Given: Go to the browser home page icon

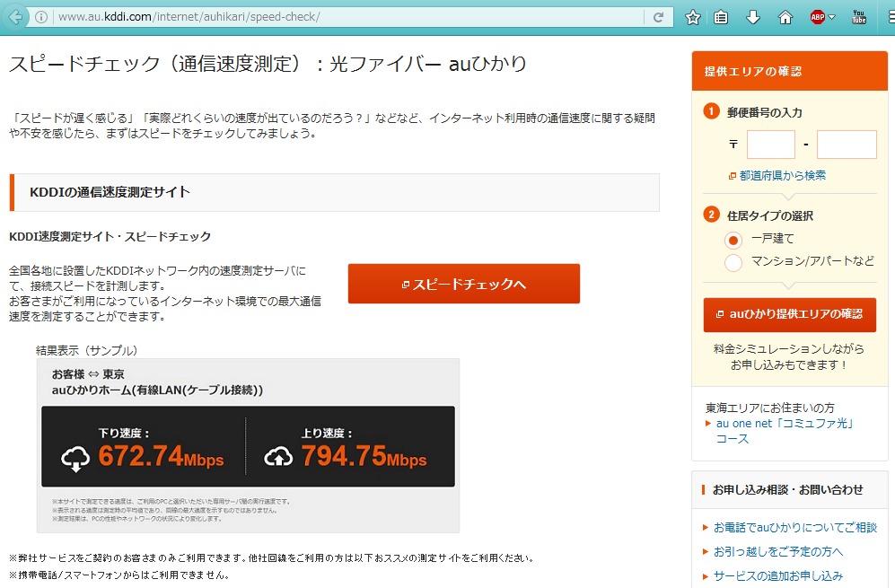Looking at the screenshot, I should click(x=785, y=17).
